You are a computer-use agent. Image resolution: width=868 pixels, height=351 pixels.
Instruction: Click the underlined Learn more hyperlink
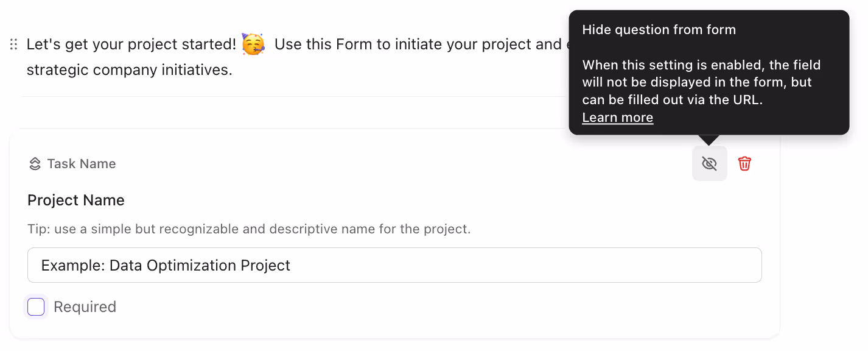[x=617, y=117]
